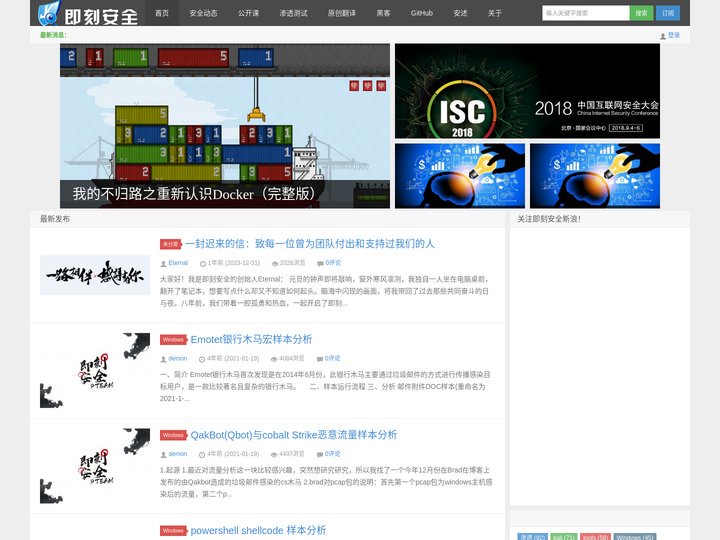
Task: Click the green 搜索 search button
Action: 641,13
